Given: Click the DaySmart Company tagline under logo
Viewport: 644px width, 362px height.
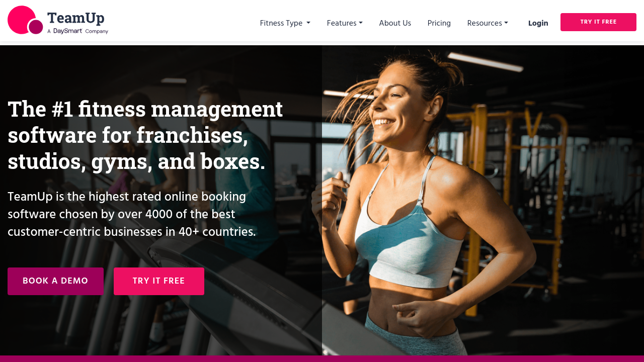Looking at the screenshot, I should [77, 31].
